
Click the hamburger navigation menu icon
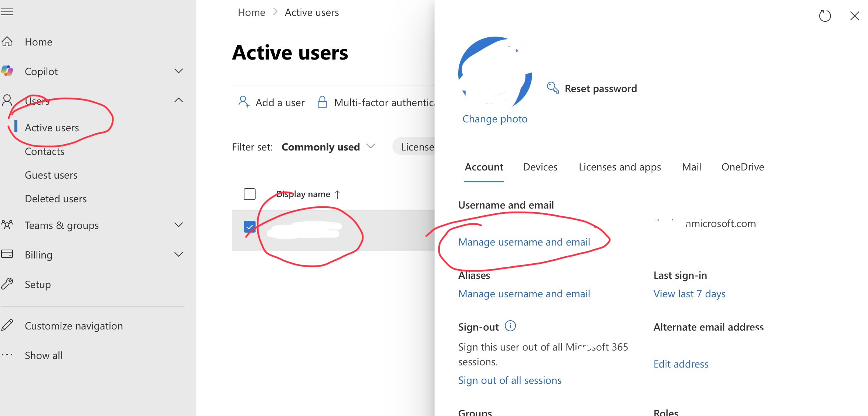(7, 12)
